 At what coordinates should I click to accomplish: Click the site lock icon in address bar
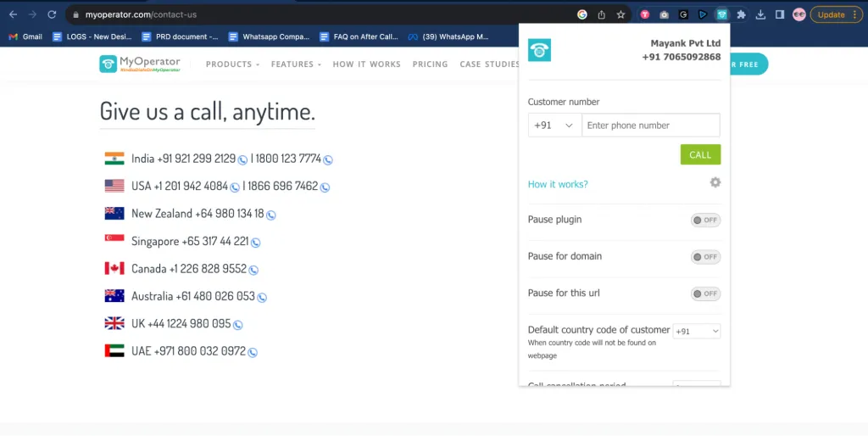(75, 15)
